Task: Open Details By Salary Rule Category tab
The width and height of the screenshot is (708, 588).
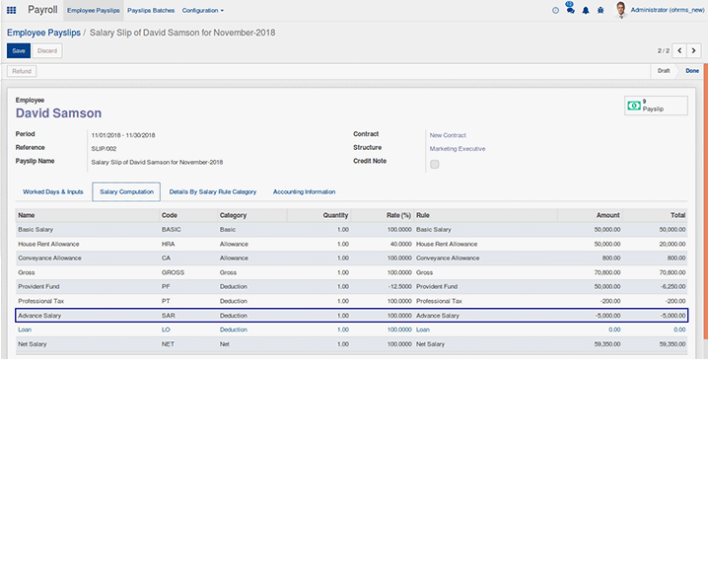Action: [213, 191]
